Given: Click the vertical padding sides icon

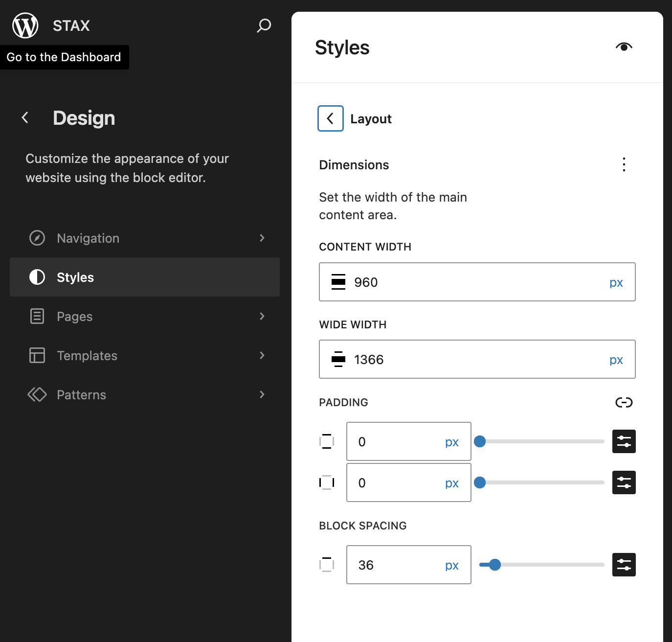Looking at the screenshot, I should 327,441.
